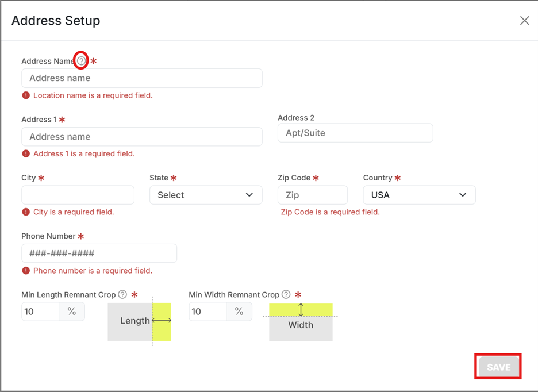The width and height of the screenshot is (538, 392).
Task: Click the City error warning icon
Action: [26, 212]
